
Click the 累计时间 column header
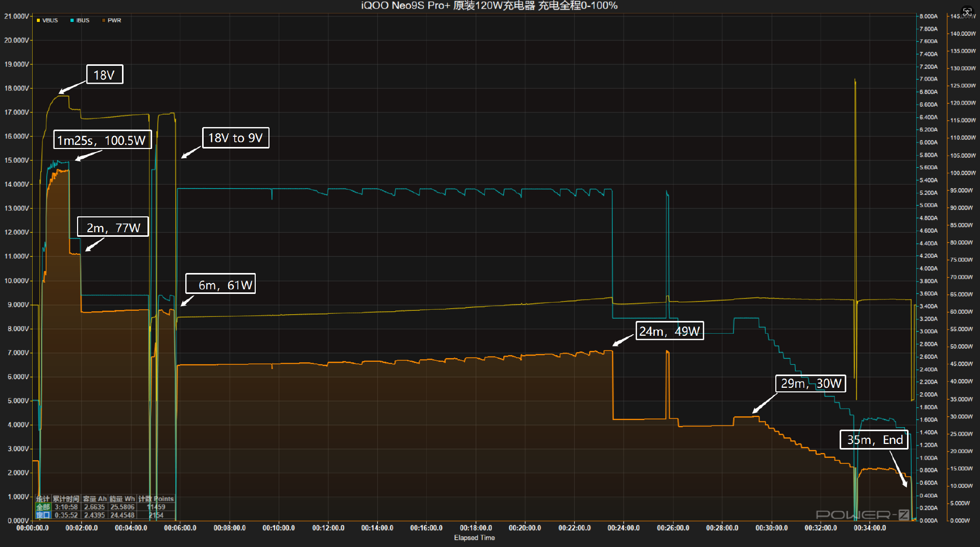pyautogui.click(x=66, y=499)
